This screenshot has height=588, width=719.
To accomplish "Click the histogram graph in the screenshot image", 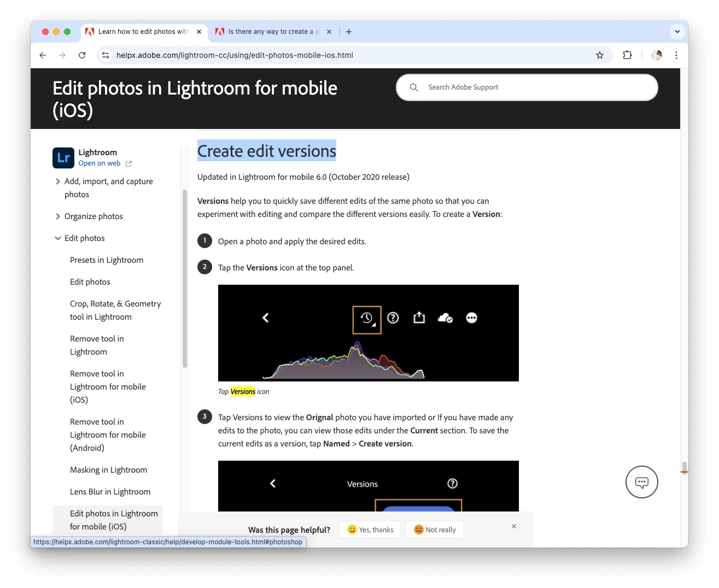I will [343, 361].
